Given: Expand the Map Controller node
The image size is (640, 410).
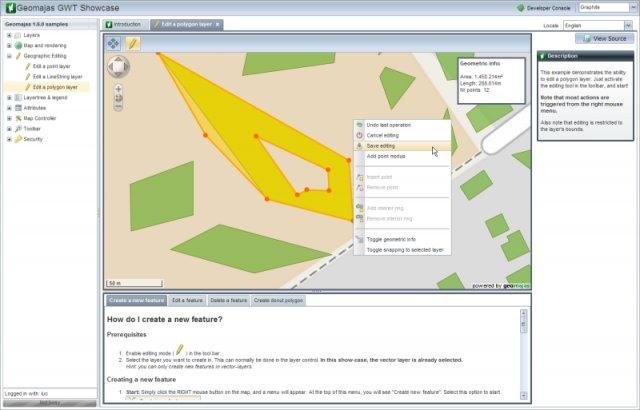Looking at the screenshot, I should point(9,118).
